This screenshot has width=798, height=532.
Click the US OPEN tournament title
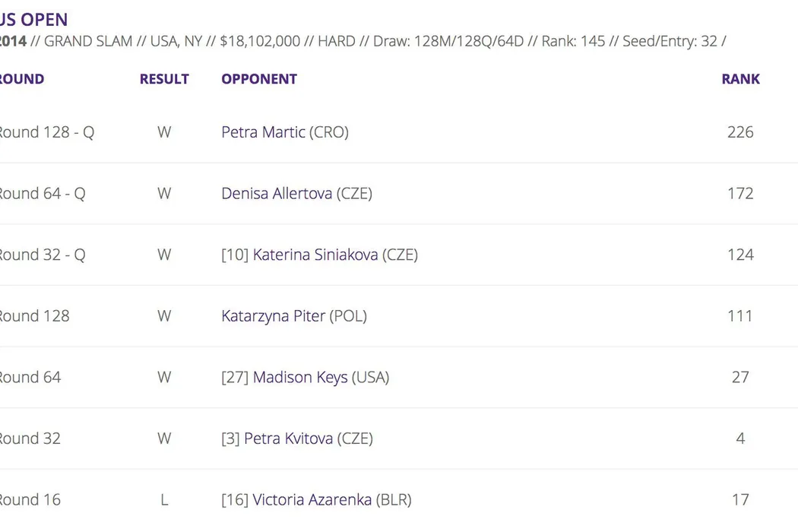[33, 20]
